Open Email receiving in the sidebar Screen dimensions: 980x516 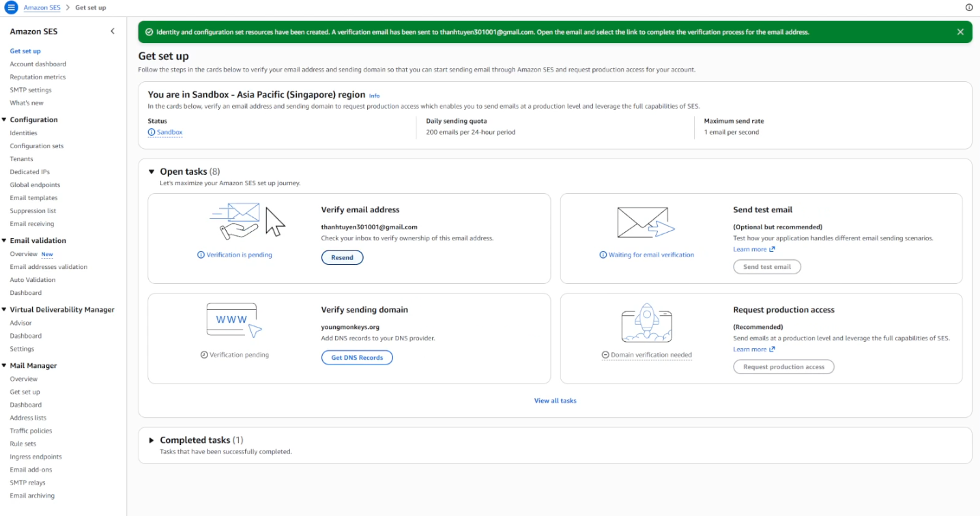[x=32, y=224]
